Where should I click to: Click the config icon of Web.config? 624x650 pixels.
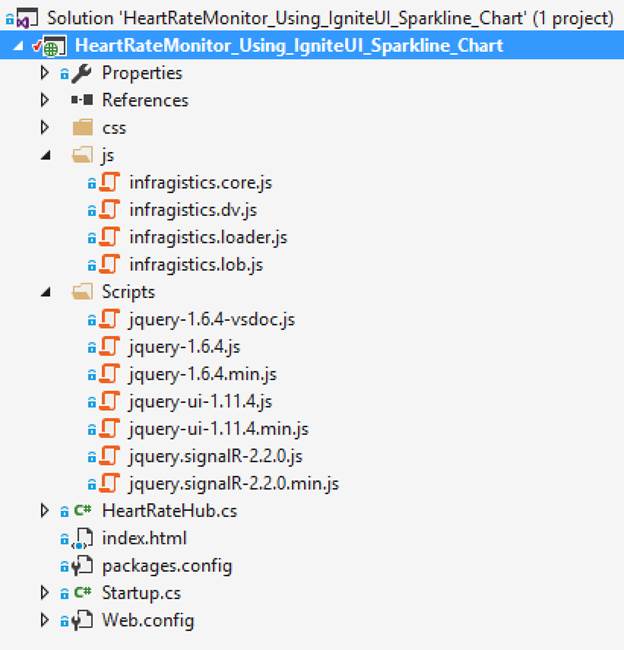(x=82, y=621)
